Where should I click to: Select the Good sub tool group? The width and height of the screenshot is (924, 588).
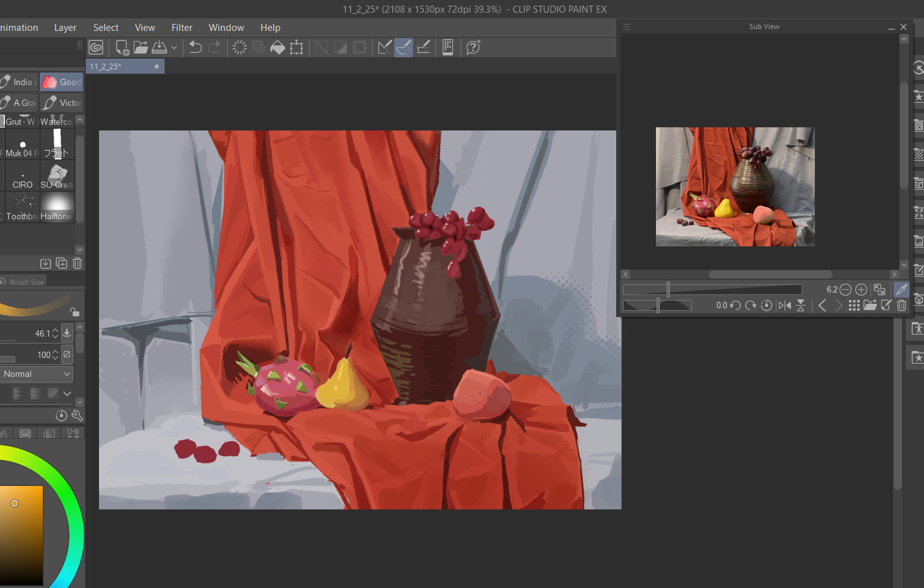point(61,82)
